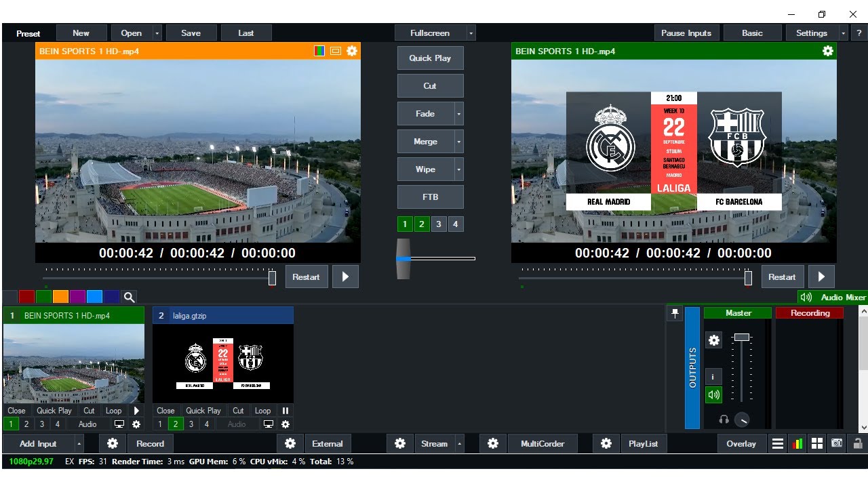Click New preset button
Image resolution: width=868 pixels, height=488 pixels.
pos(81,33)
